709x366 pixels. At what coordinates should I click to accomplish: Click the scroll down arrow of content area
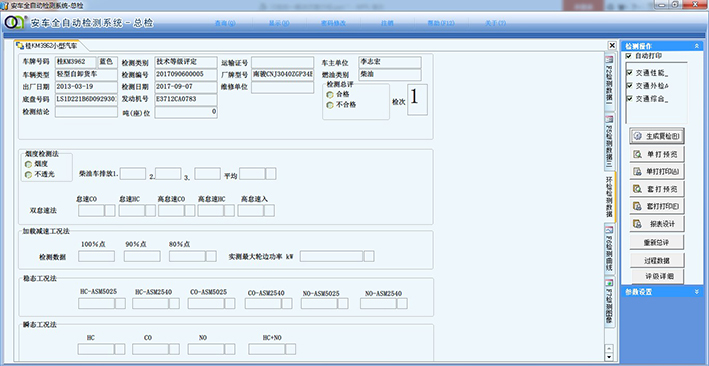[x=609, y=356]
